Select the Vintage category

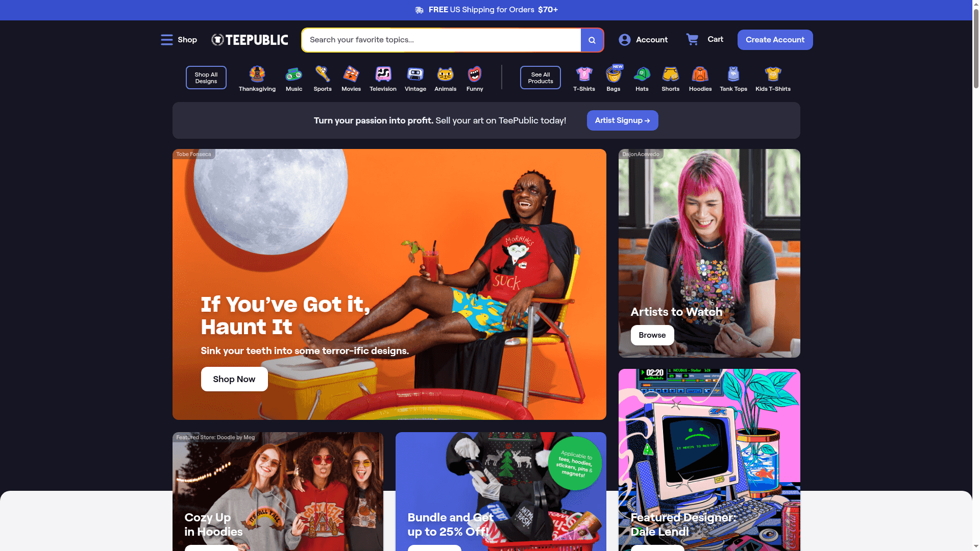click(415, 76)
